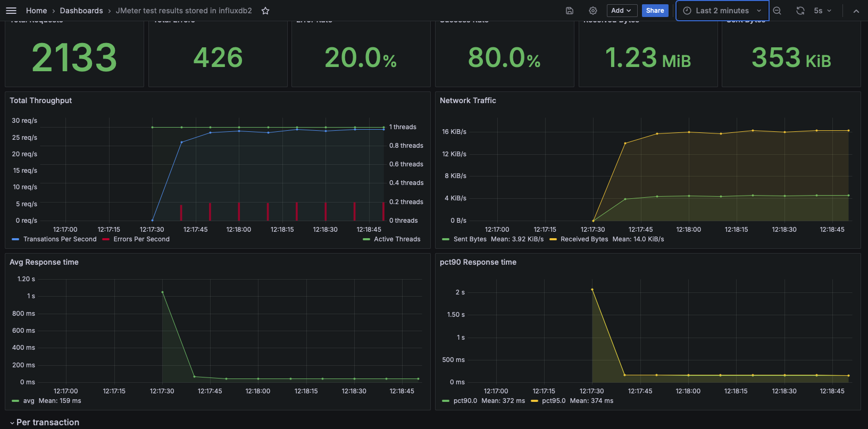Viewport: 868px width, 429px height.
Task: Toggle Sent Bytes legend series
Action: tap(470, 239)
